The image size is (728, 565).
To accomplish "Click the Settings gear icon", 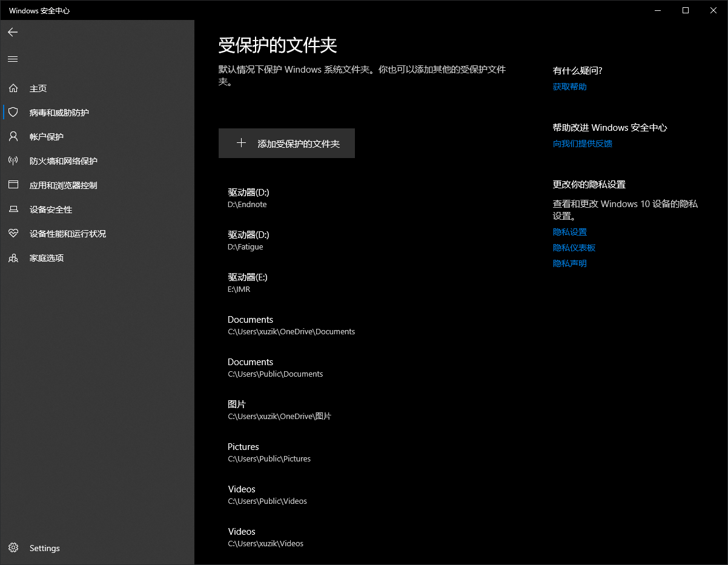I will pos(13,548).
